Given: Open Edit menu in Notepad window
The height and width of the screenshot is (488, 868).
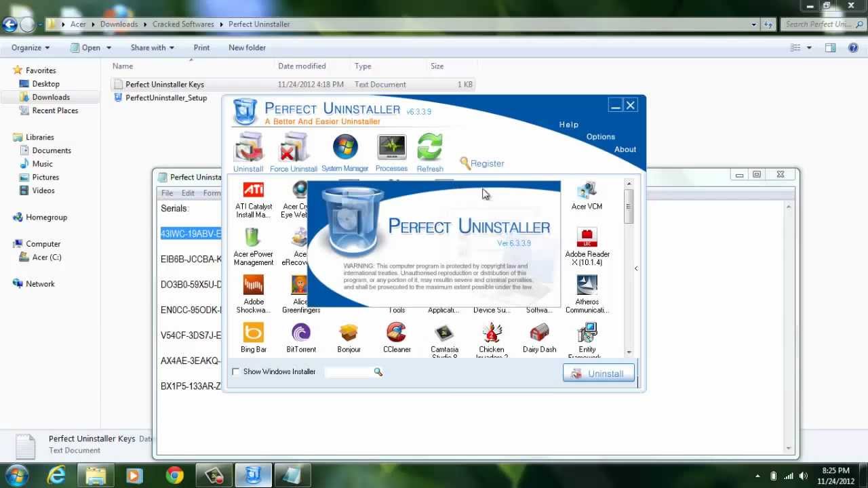Looking at the screenshot, I should coord(188,193).
